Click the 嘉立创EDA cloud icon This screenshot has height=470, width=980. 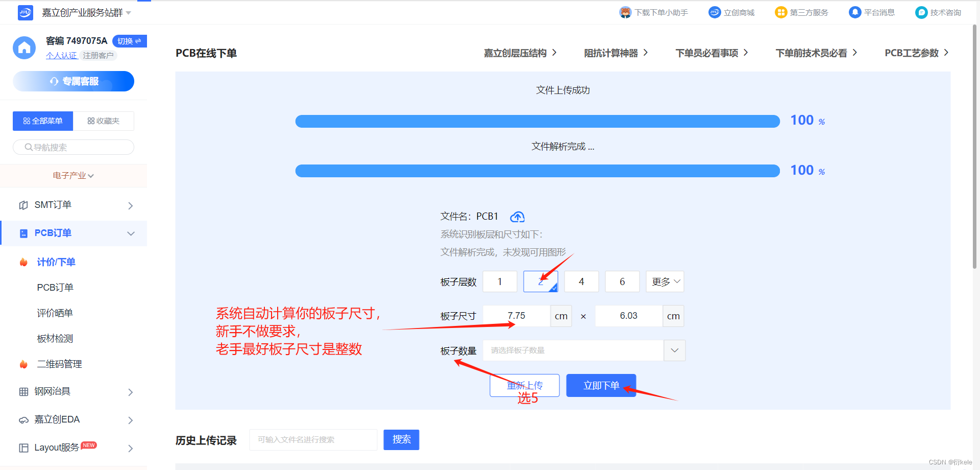[23, 420]
